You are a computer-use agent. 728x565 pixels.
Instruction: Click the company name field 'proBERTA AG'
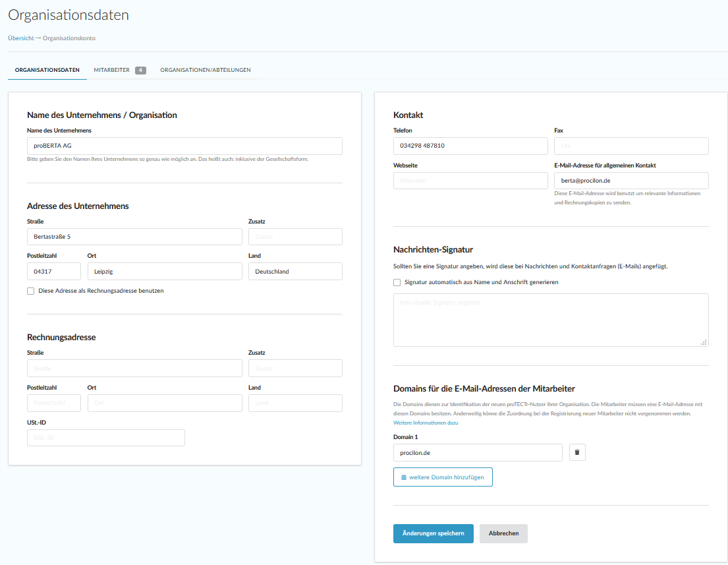184,146
